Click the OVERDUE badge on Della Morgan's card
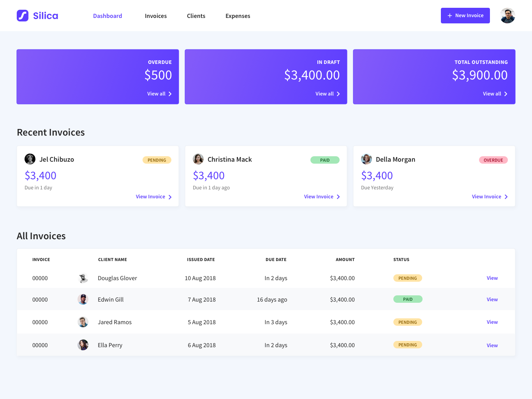532x399 pixels. pos(493,160)
